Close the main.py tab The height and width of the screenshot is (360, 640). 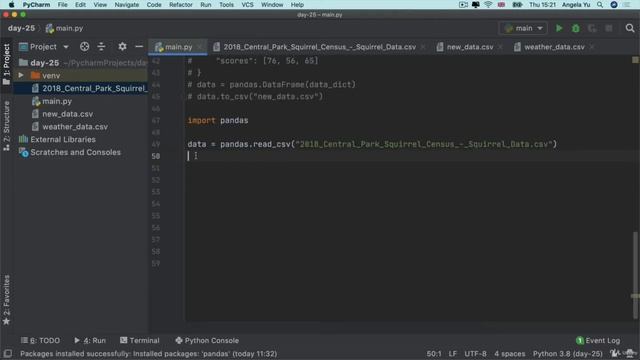click(200, 47)
